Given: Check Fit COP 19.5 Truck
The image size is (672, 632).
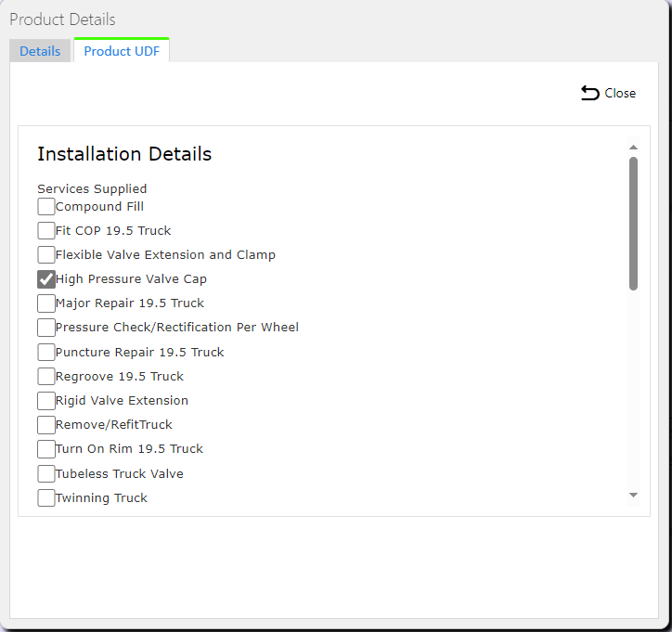Looking at the screenshot, I should [46, 230].
